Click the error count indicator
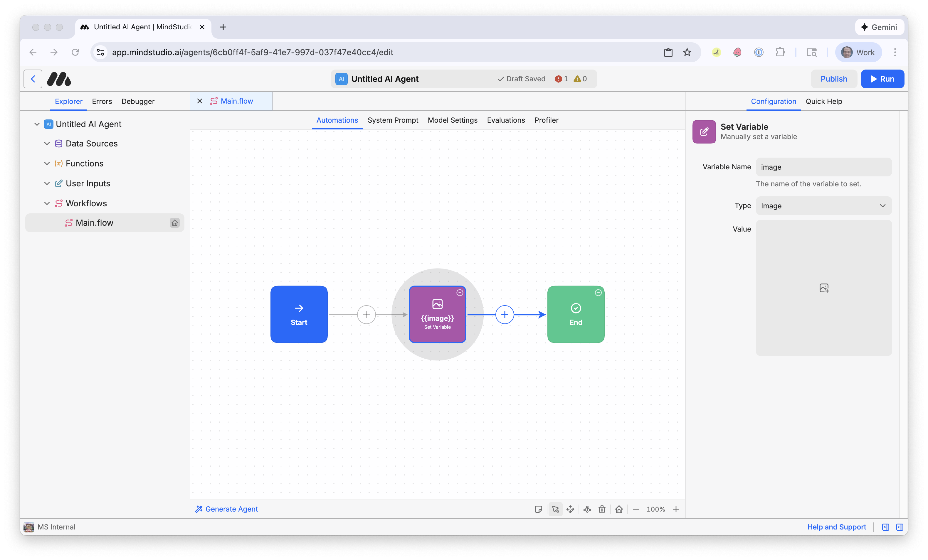 click(x=561, y=79)
